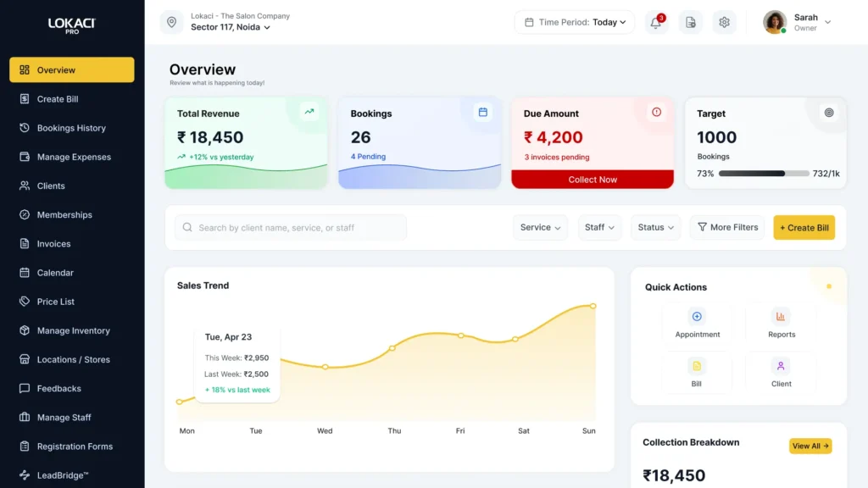Open the notifications bell icon
Image resolution: width=868 pixels, height=488 pixels.
(x=655, y=23)
